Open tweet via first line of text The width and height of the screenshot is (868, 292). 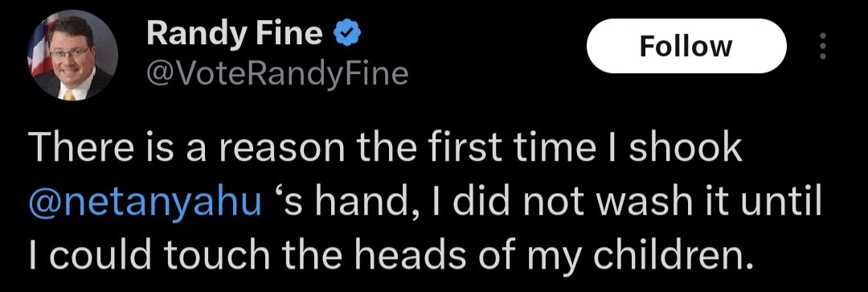pos(384,149)
